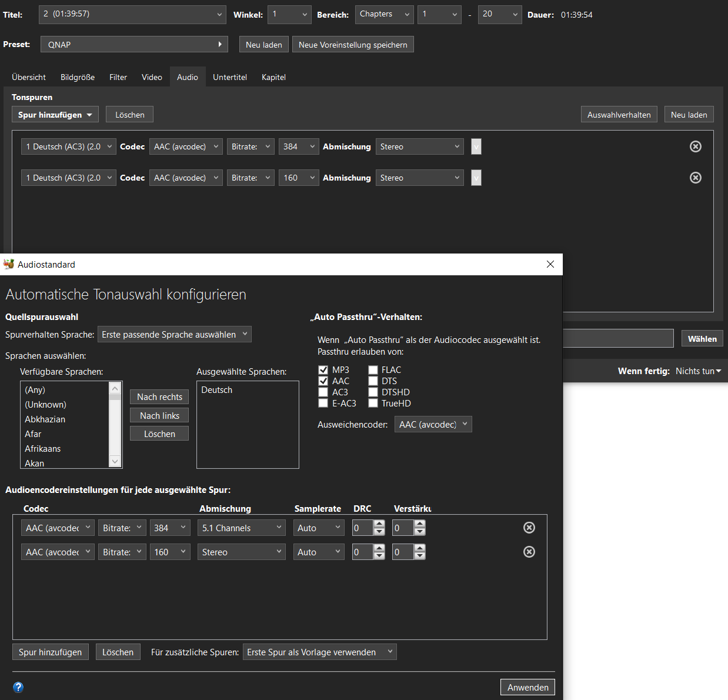Click the Anwenden button
The image size is (728, 700).
527,687
